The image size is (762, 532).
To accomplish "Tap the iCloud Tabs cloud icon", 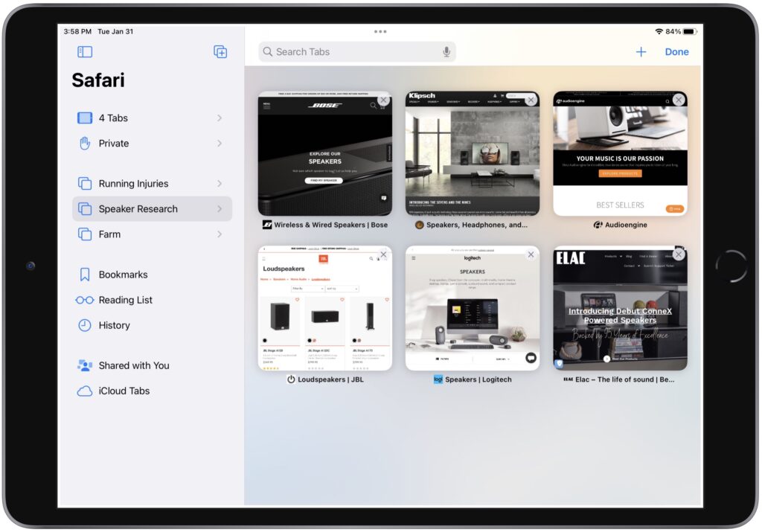I will click(x=85, y=391).
